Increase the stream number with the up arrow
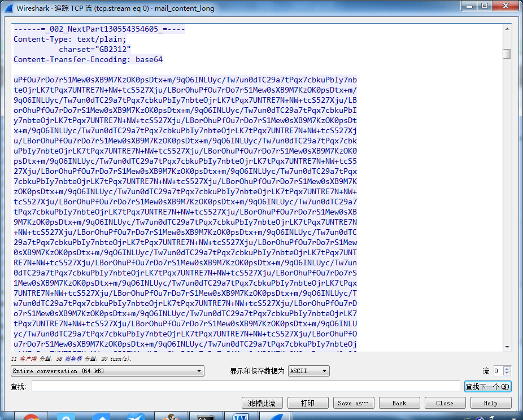 (x=507, y=368)
